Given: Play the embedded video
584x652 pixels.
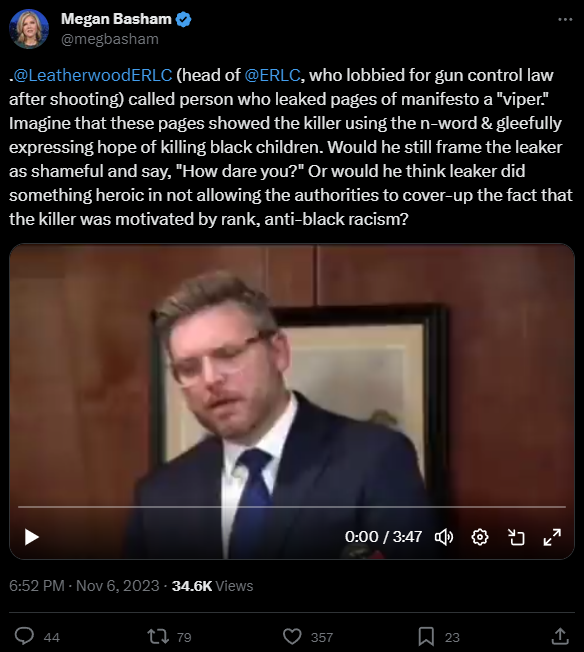Looking at the screenshot, I should [32, 537].
